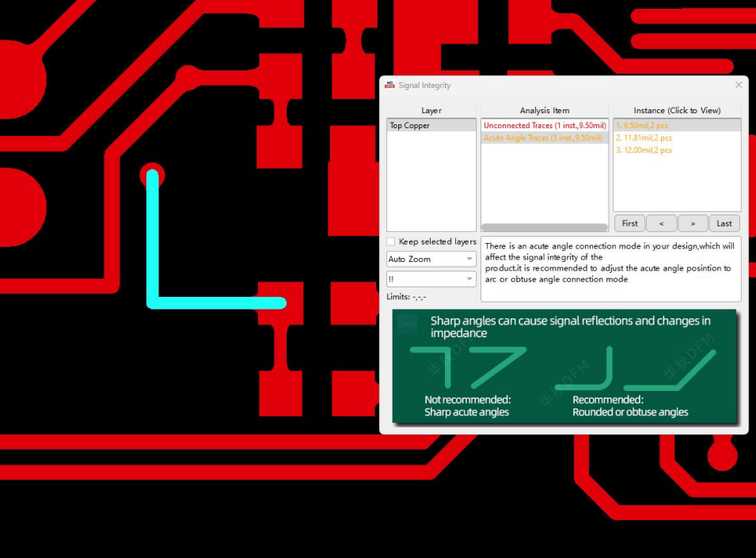Jump to the First instance
Screen dimensions: 756x558
point(629,223)
